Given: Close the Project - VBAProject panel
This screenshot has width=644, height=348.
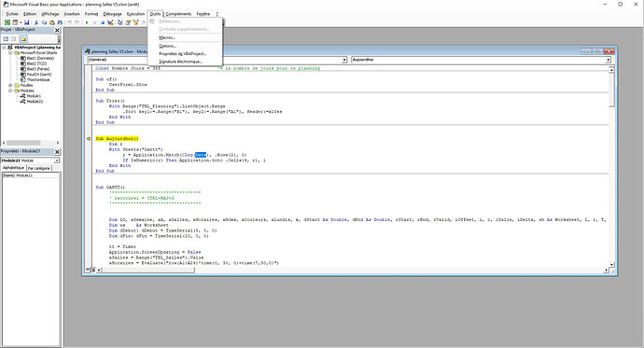Looking at the screenshot, I should click(x=57, y=31).
